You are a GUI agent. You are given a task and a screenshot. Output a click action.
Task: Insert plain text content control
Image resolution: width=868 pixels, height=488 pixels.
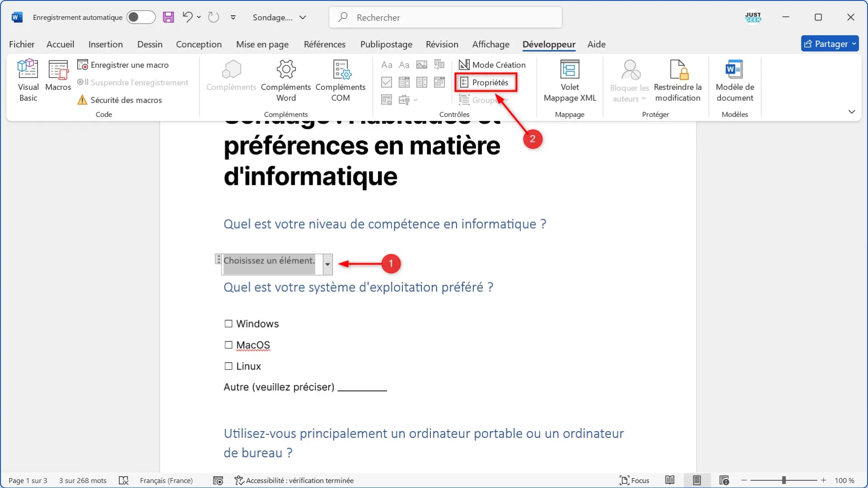(x=404, y=65)
